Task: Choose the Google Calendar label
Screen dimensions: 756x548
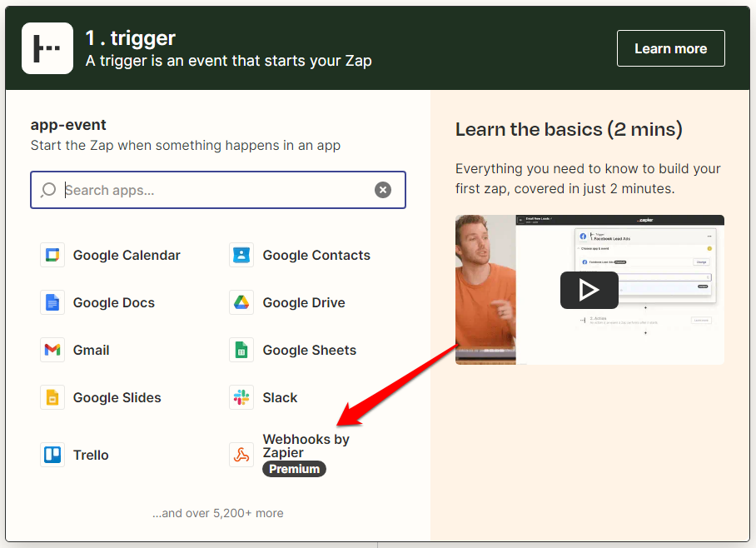Action: point(127,255)
